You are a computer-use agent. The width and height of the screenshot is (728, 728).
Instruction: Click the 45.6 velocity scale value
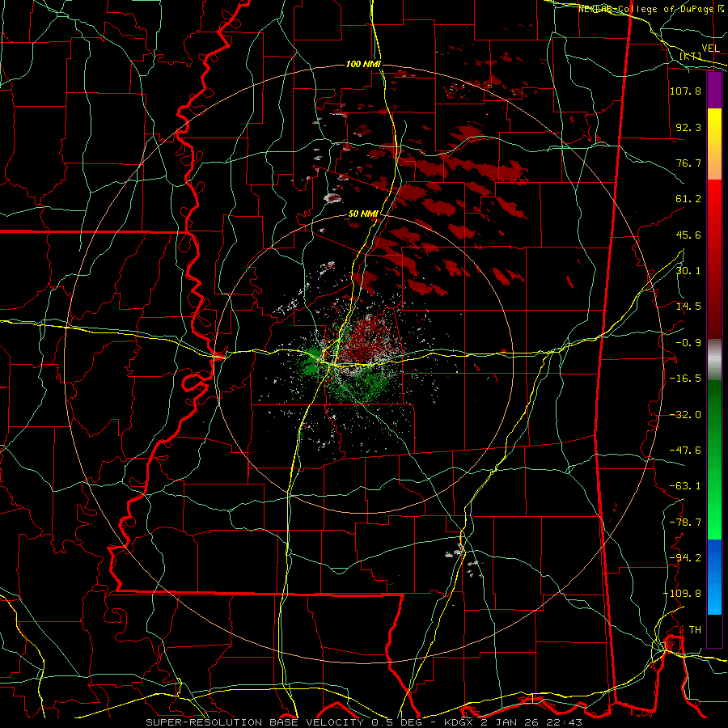(688, 235)
